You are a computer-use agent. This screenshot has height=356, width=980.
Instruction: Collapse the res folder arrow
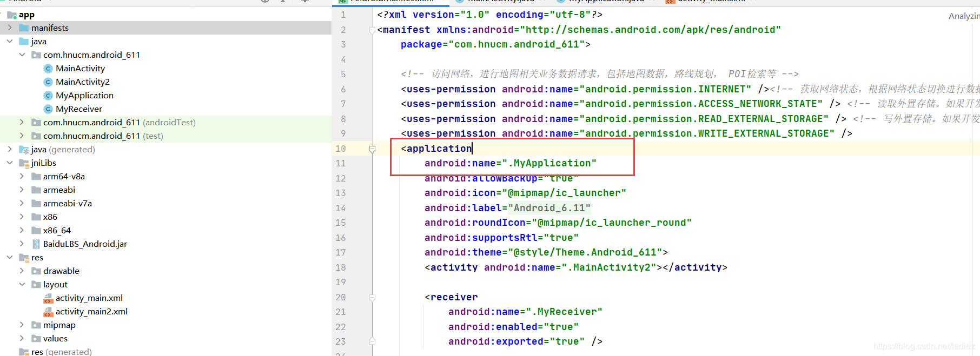tap(10, 257)
